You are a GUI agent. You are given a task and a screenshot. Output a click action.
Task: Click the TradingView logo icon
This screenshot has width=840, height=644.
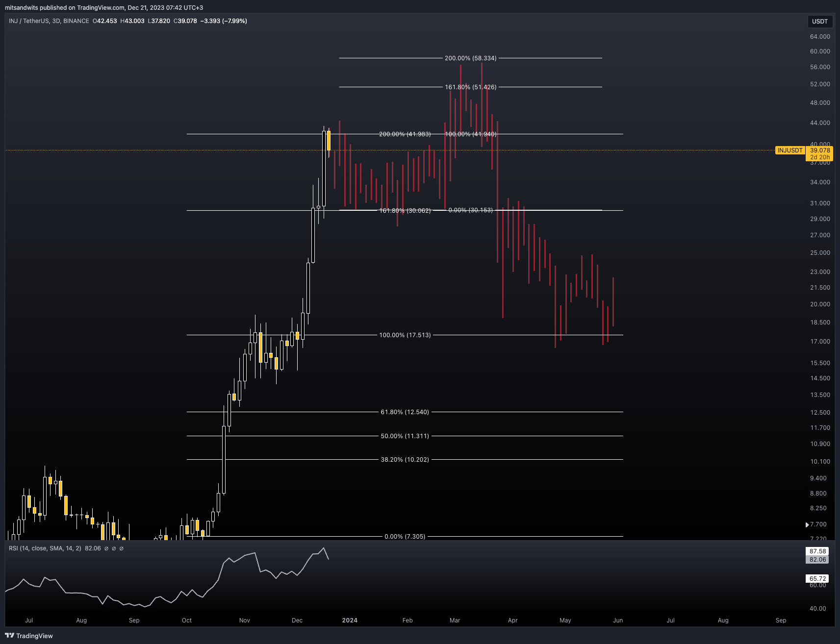point(9,635)
